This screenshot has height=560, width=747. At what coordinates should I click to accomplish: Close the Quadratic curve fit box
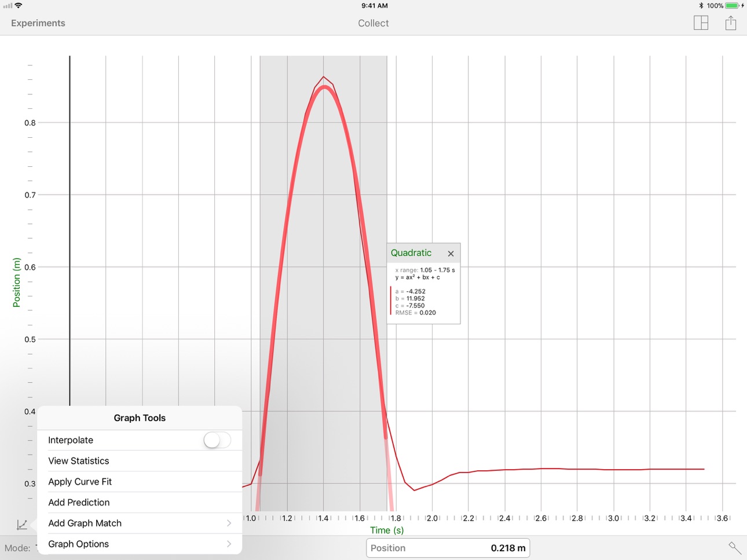tap(451, 254)
